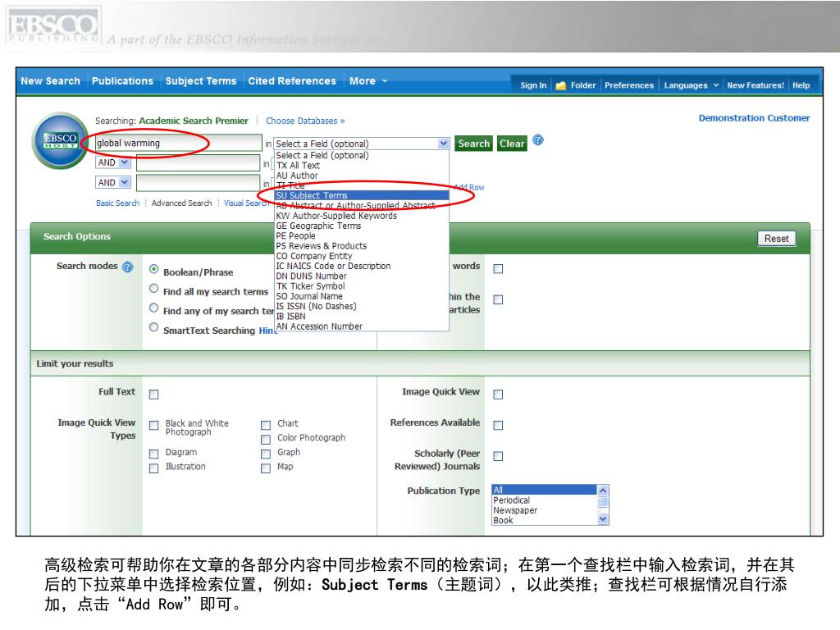
Task: Choose SO Journal Name option
Action: click(x=362, y=296)
